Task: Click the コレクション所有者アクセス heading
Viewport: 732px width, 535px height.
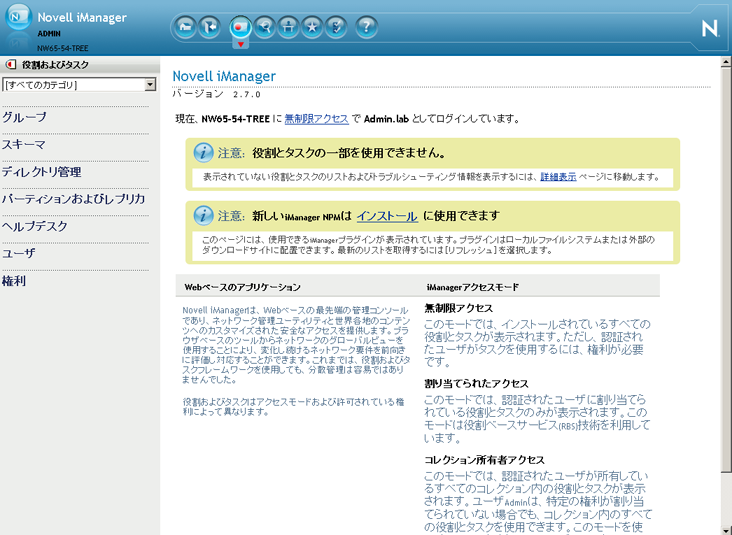Action: tap(484, 460)
